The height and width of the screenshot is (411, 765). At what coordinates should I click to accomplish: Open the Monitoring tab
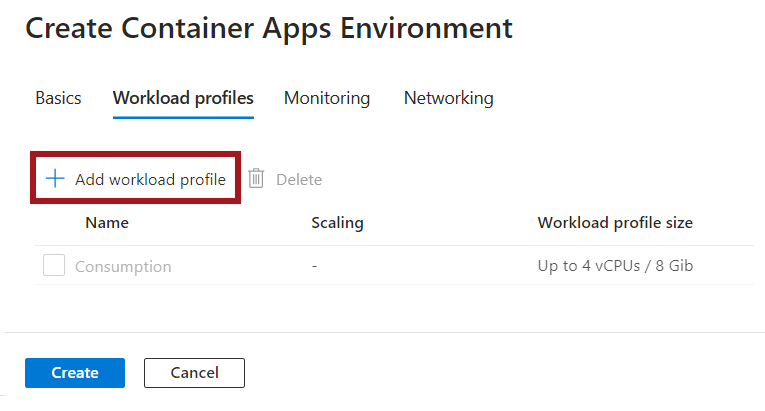(x=327, y=98)
